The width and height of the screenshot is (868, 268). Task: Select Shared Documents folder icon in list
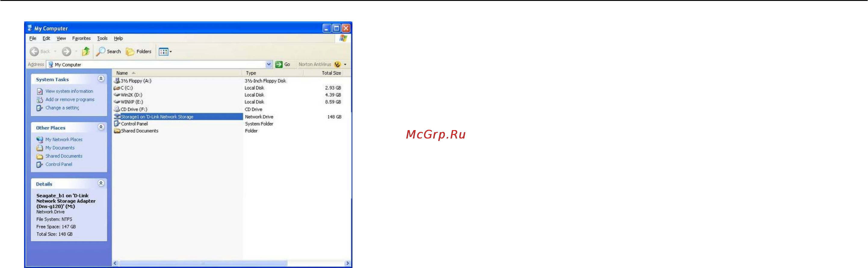(x=117, y=131)
